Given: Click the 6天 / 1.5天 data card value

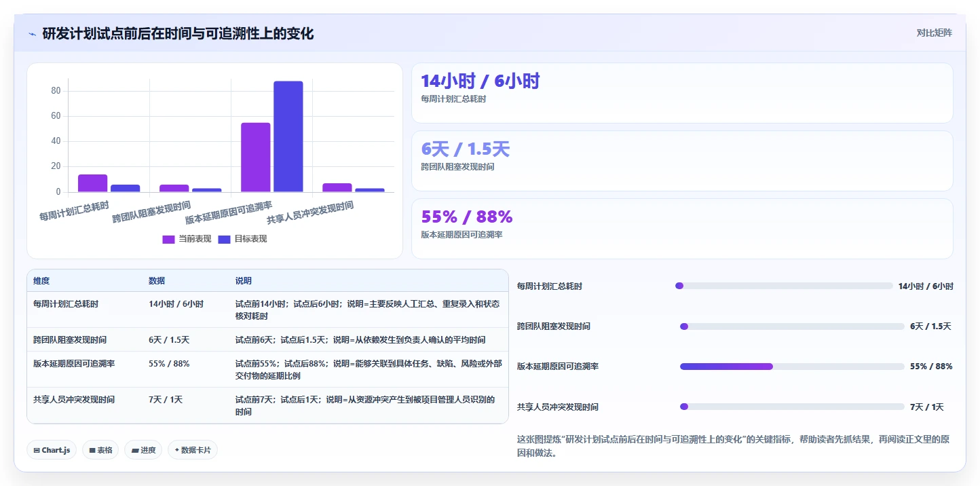Looking at the screenshot, I should pyautogui.click(x=466, y=149).
